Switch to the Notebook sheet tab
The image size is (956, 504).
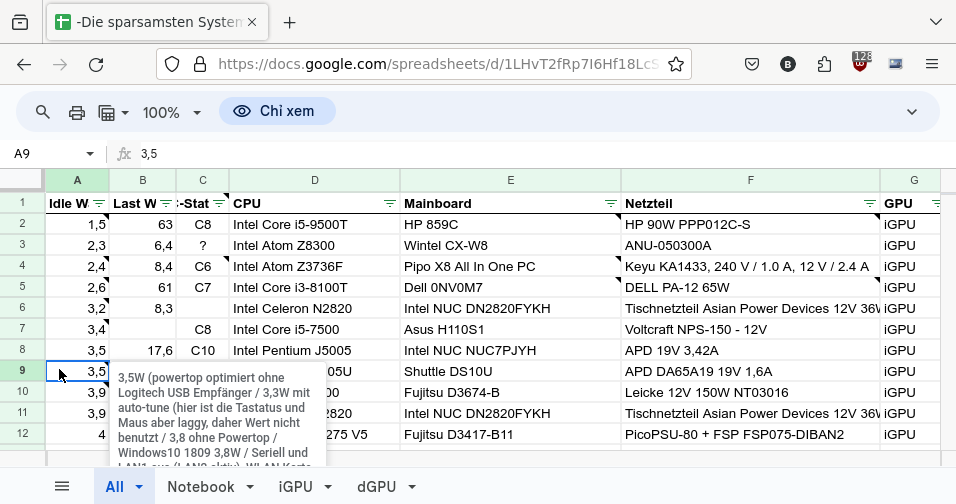(200, 487)
